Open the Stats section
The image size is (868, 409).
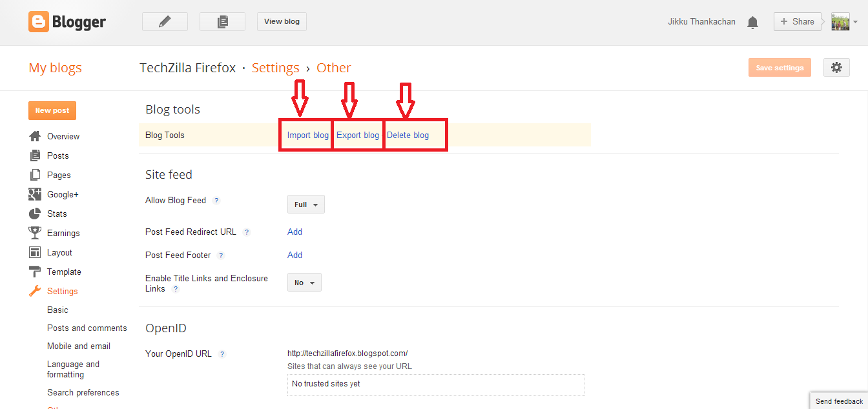pyautogui.click(x=57, y=214)
